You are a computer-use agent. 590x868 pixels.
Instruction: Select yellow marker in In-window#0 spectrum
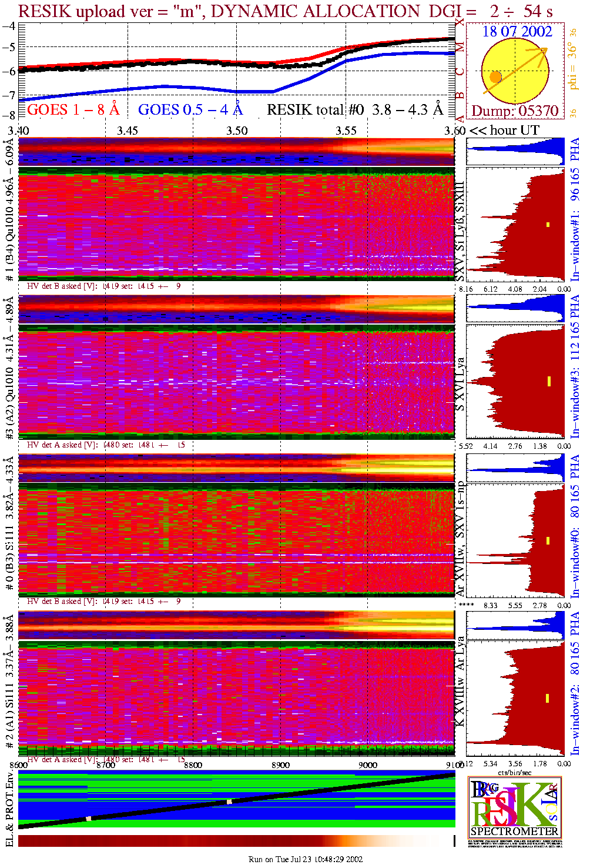pyautogui.click(x=548, y=540)
